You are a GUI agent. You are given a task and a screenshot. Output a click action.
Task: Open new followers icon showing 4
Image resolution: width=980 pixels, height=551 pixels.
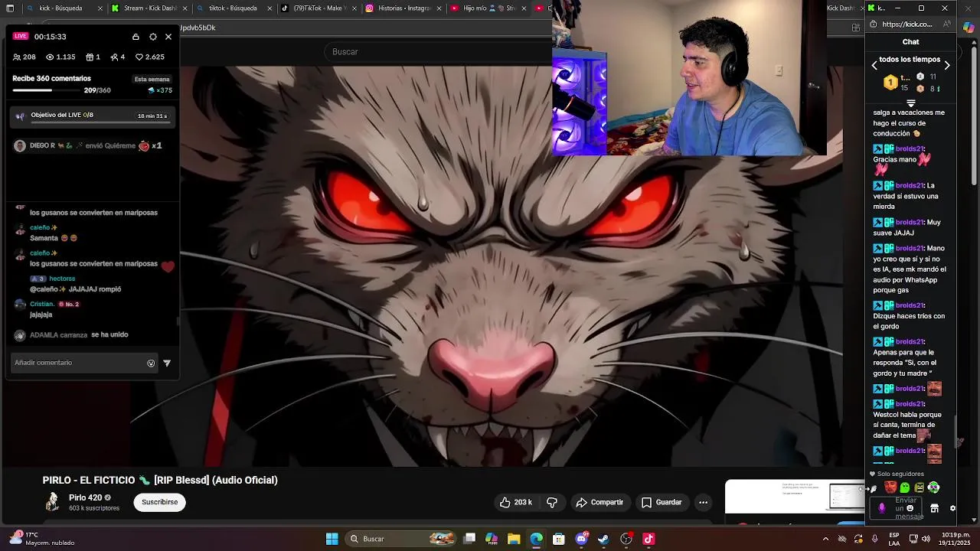pyautogui.click(x=114, y=57)
